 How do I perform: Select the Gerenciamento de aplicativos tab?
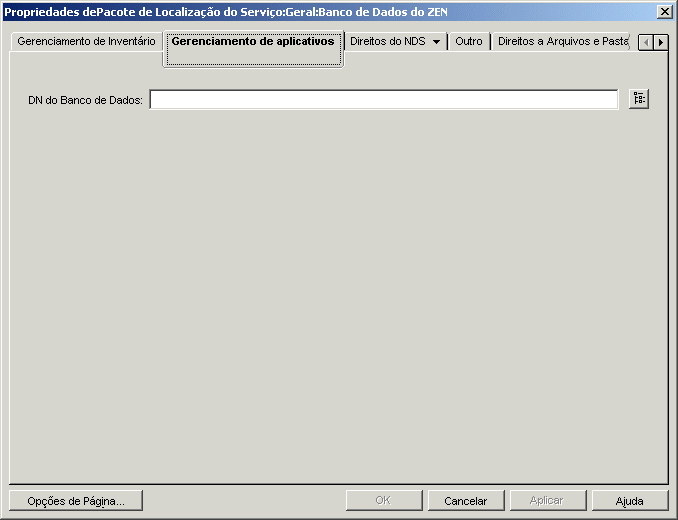click(x=253, y=49)
